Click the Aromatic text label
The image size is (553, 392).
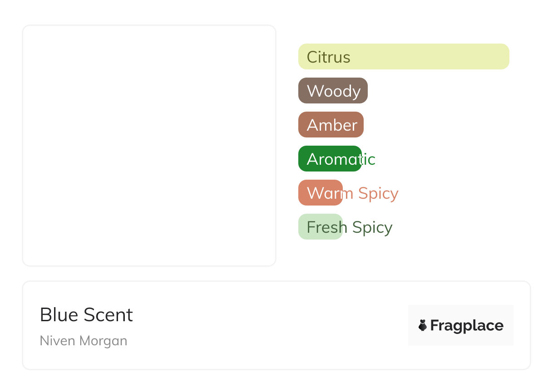pyautogui.click(x=341, y=159)
